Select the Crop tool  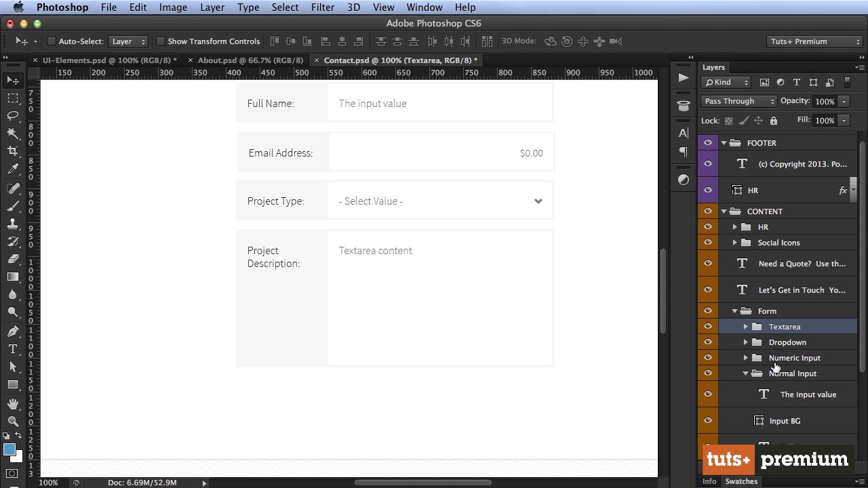coord(13,151)
